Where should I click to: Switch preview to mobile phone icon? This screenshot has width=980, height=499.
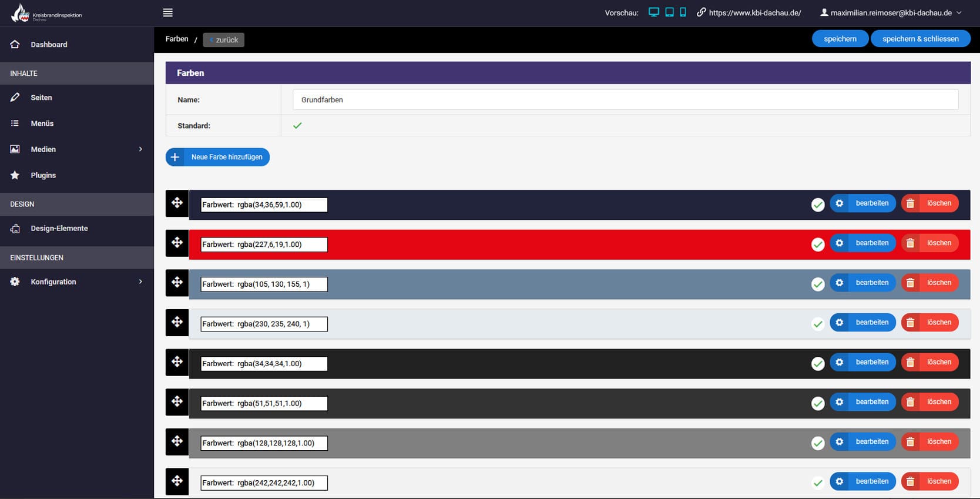[x=683, y=12]
